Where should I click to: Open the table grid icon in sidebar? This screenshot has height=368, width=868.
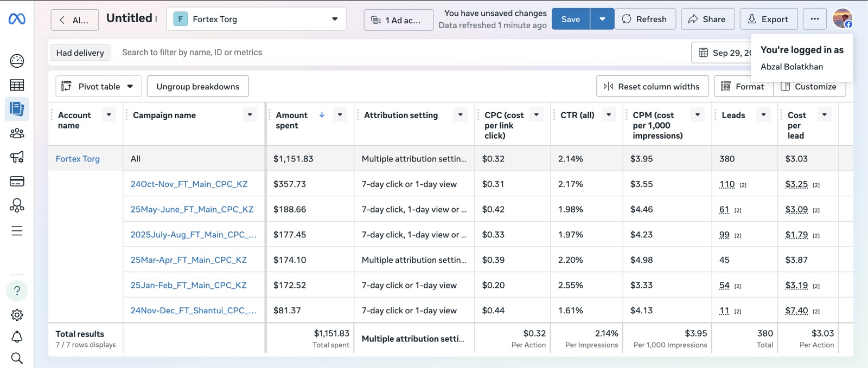coord(17,85)
